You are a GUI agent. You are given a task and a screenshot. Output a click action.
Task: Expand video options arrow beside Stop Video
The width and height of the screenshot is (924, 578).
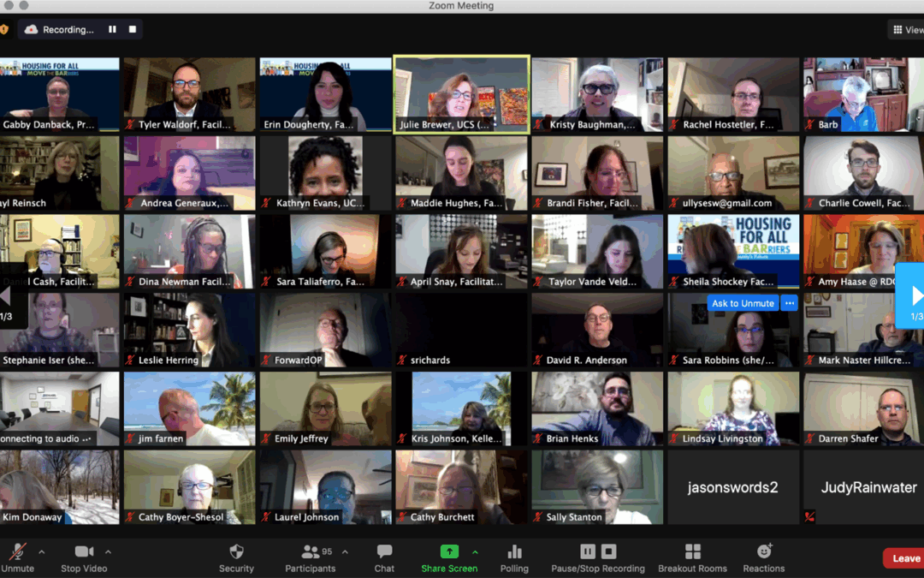[x=108, y=551]
